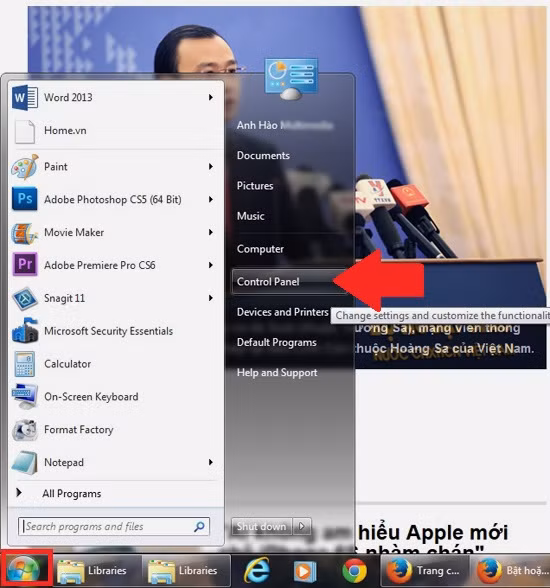Launch Movie Maker by its label
This screenshot has width=550, height=588.
click(74, 232)
